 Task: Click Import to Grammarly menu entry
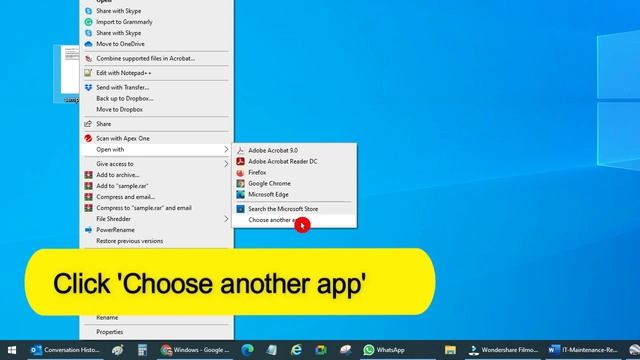click(x=157, y=22)
